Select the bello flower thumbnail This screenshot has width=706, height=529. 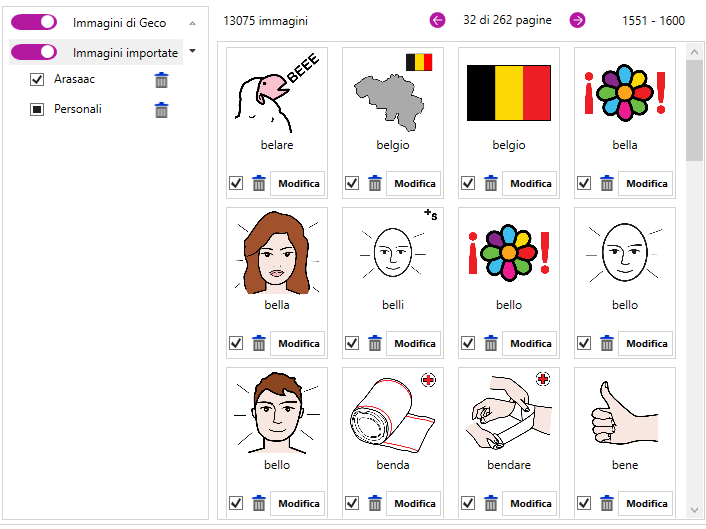(x=508, y=253)
